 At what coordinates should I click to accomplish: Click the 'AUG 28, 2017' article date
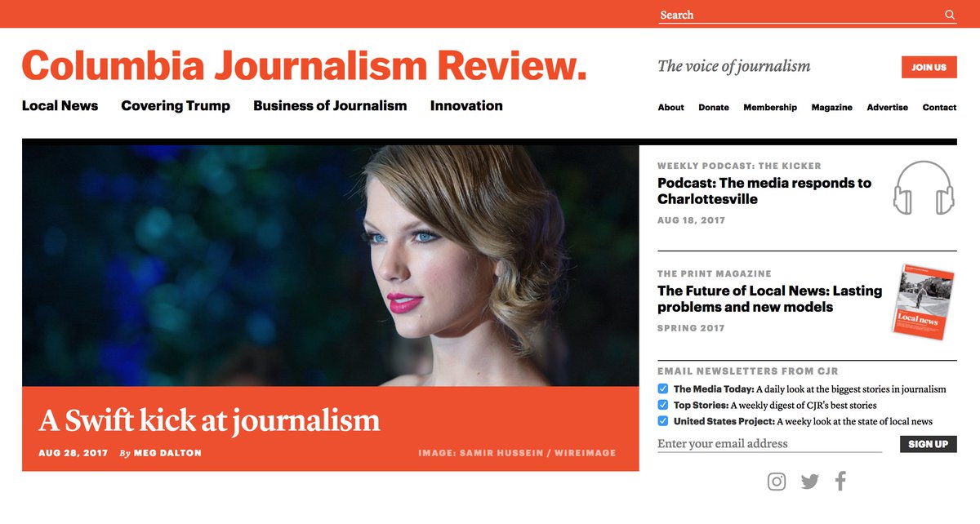pyautogui.click(x=73, y=453)
